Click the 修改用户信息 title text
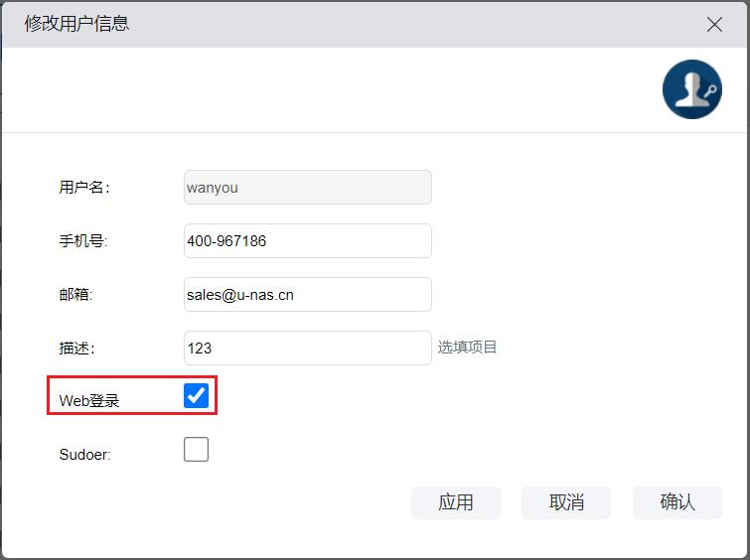 coord(76,23)
